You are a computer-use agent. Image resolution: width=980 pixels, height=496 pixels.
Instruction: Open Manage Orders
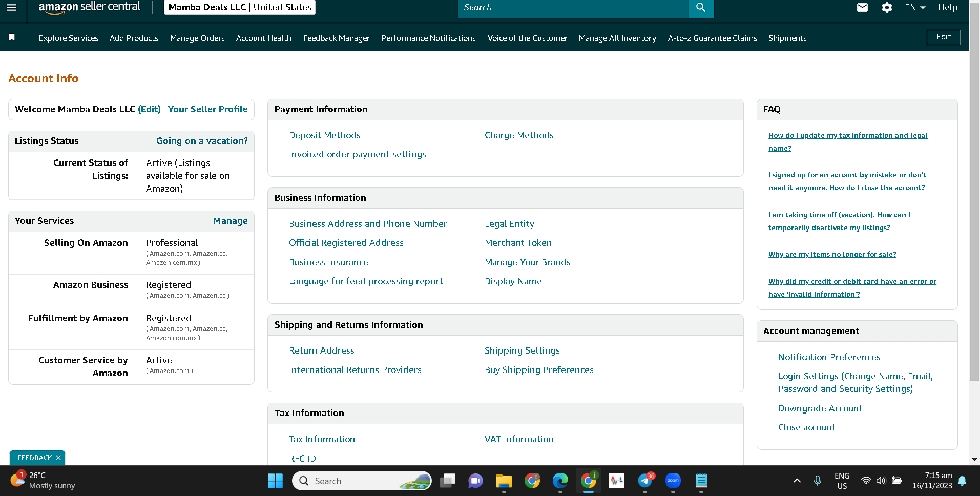pyautogui.click(x=197, y=38)
